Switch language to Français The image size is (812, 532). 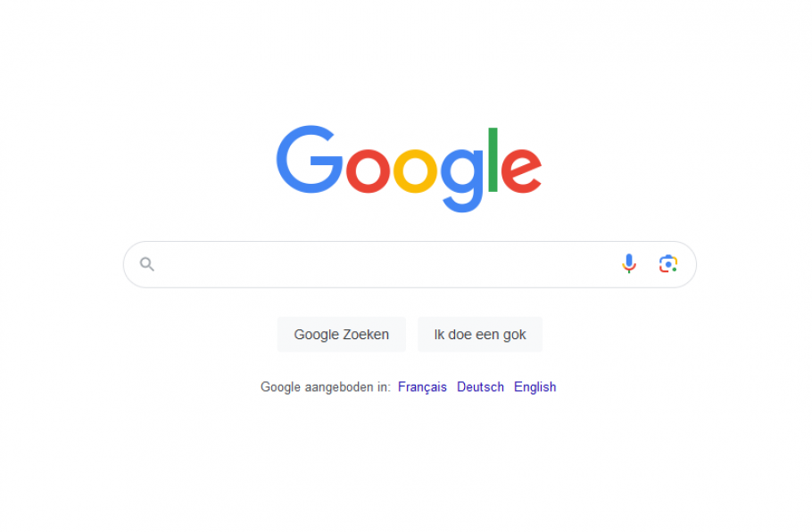click(422, 387)
